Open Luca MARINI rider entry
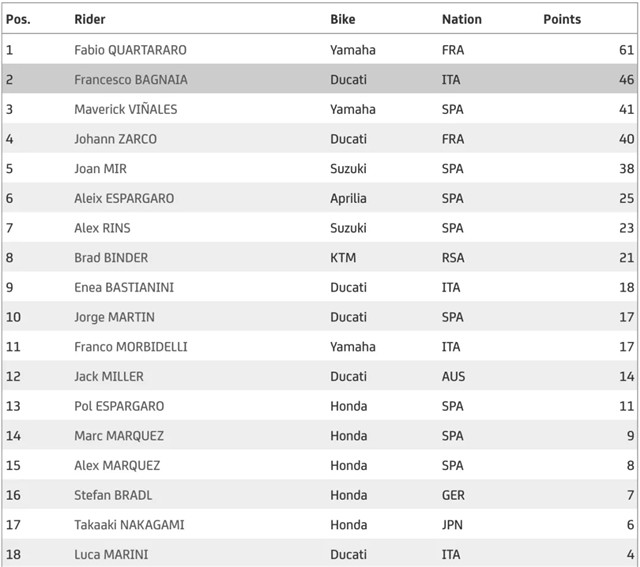The width and height of the screenshot is (640, 567). 111,554
